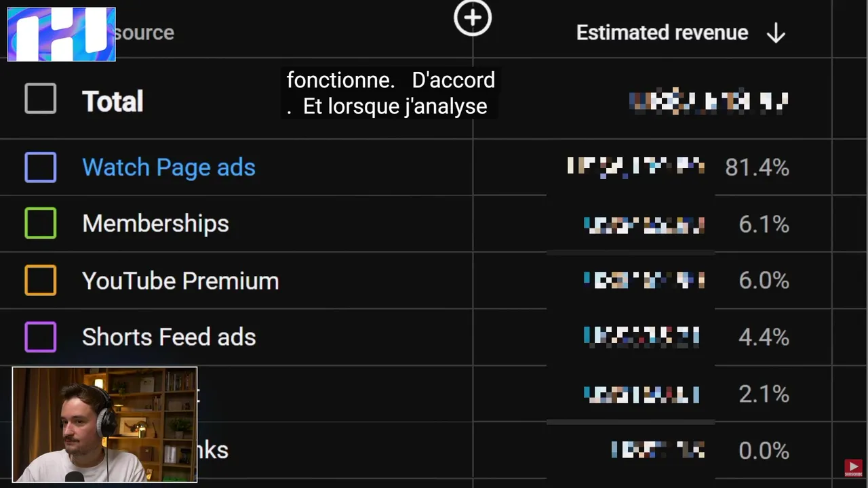Toggle the purple Shorts Feed ads checkbox
Viewport: 868px width, 488px height.
(x=41, y=337)
